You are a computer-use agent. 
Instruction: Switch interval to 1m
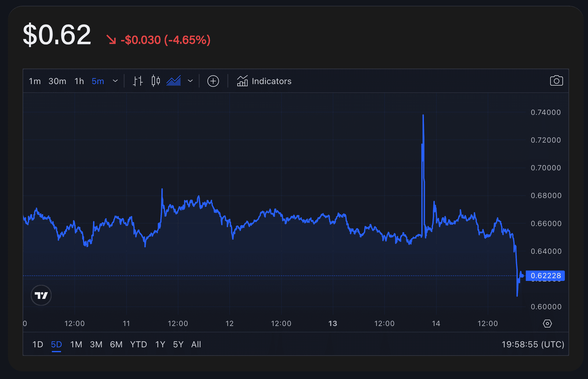click(x=35, y=81)
